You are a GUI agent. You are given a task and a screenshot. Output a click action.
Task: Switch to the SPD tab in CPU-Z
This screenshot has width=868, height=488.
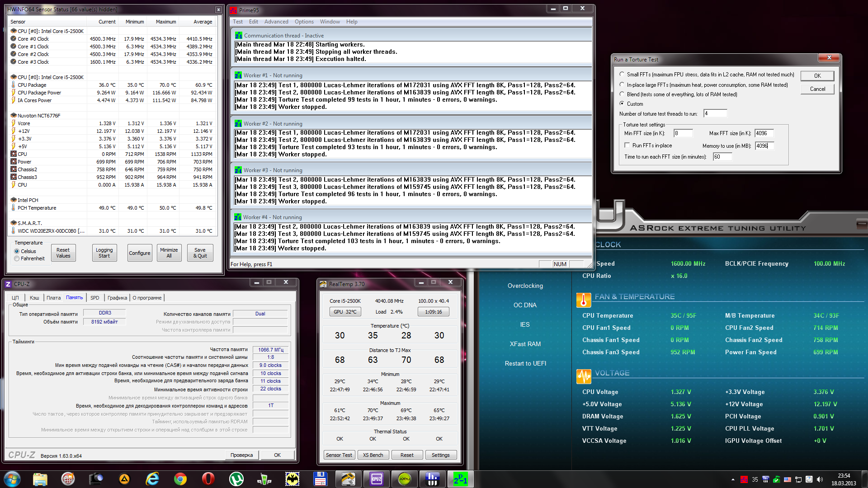(x=94, y=298)
